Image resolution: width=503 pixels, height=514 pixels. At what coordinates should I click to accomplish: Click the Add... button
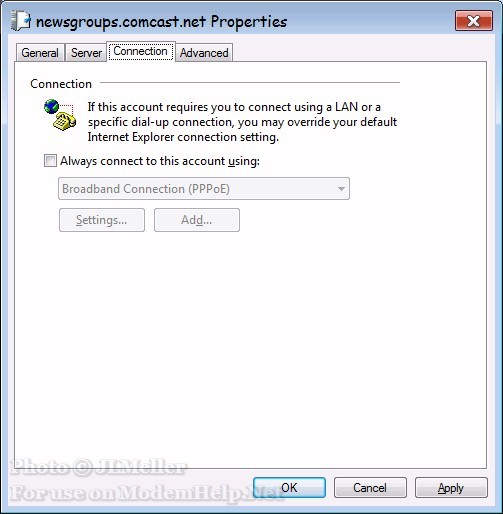pos(197,220)
